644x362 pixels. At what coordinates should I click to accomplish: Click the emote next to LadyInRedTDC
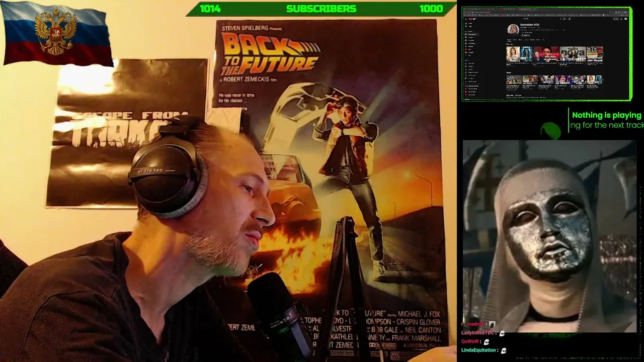click(502, 333)
